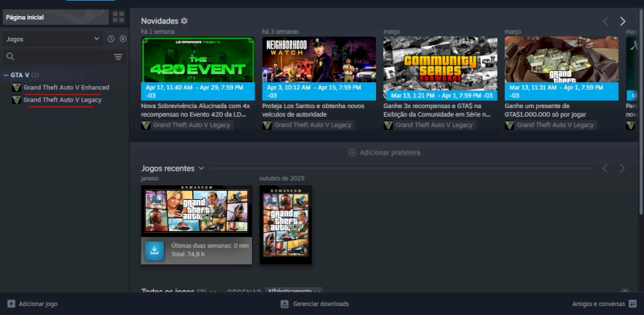Select Grand Theft Auto V Legacy in sidebar
This screenshot has width=644, height=315.
63,100
